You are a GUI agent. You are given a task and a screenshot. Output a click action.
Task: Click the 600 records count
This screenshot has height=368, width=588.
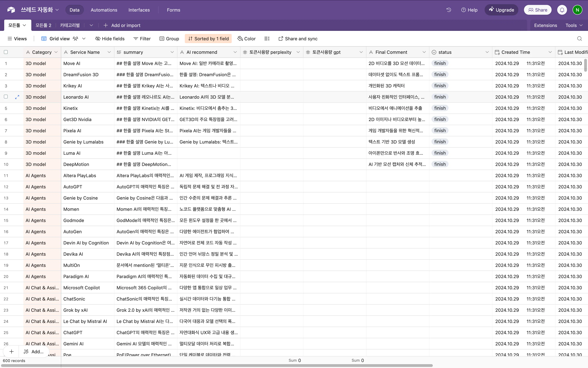tap(14, 361)
